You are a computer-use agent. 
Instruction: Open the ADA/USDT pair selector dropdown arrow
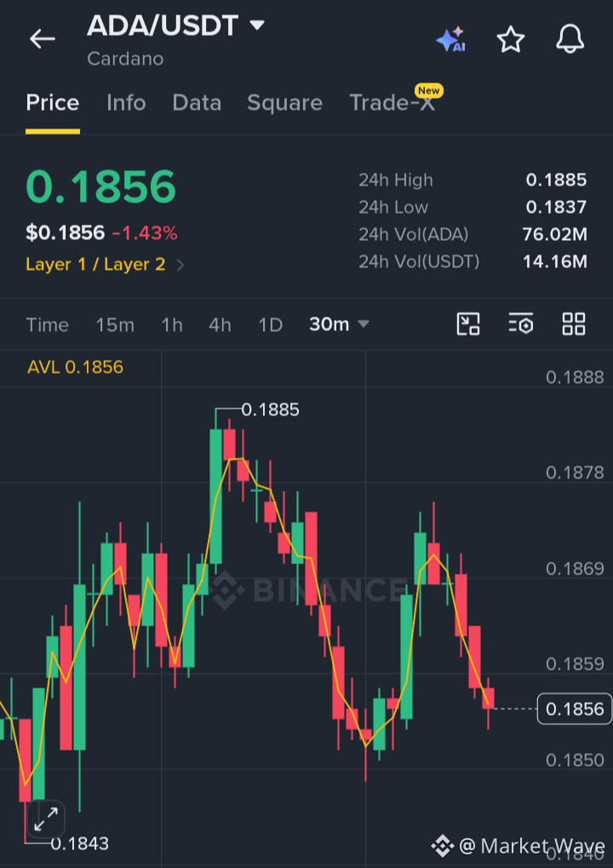point(257,25)
